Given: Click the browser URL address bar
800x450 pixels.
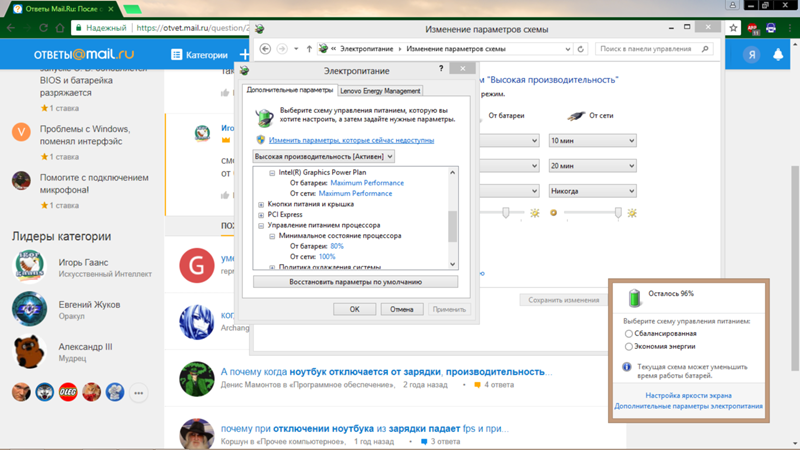Looking at the screenshot, I should click(193, 28).
